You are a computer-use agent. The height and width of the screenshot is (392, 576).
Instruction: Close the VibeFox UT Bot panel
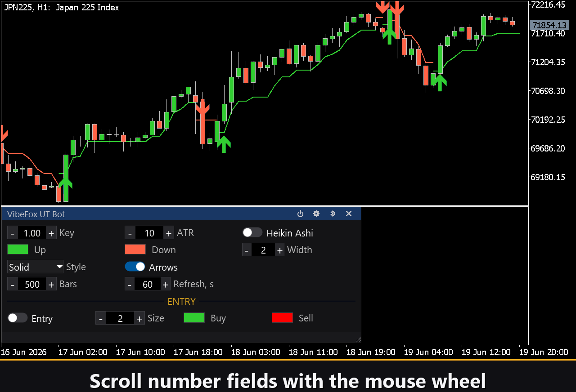pyautogui.click(x=349, y=214)
